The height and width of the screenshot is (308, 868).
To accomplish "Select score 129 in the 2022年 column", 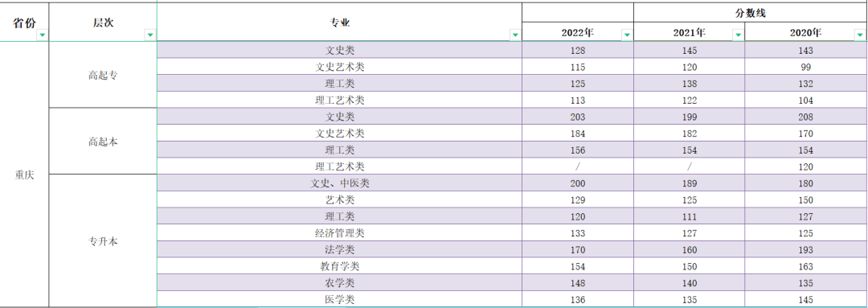I will (578, 200).
